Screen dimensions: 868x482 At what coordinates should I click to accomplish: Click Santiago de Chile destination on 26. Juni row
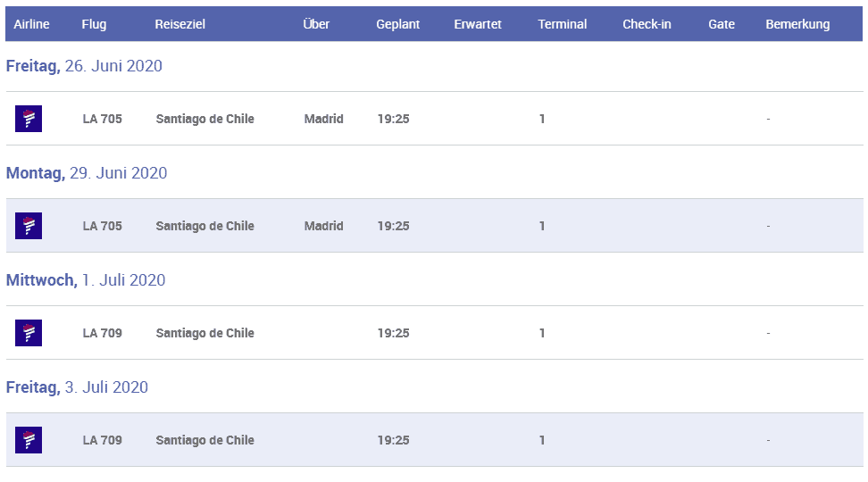tap(204, 119)
